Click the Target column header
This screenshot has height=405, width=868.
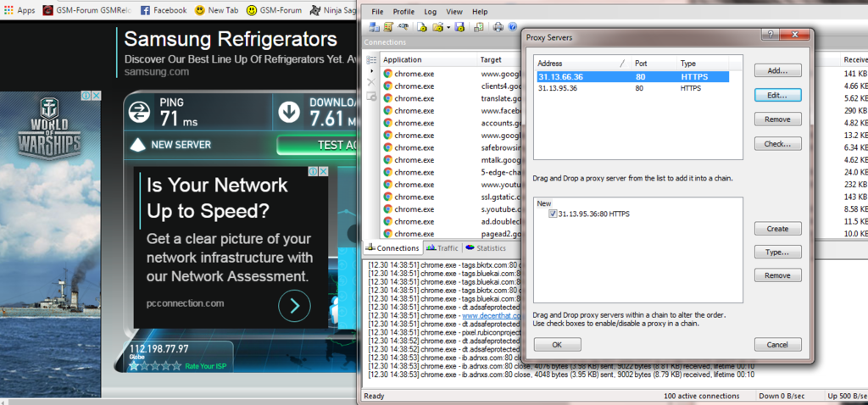click(x=499, y=60)
